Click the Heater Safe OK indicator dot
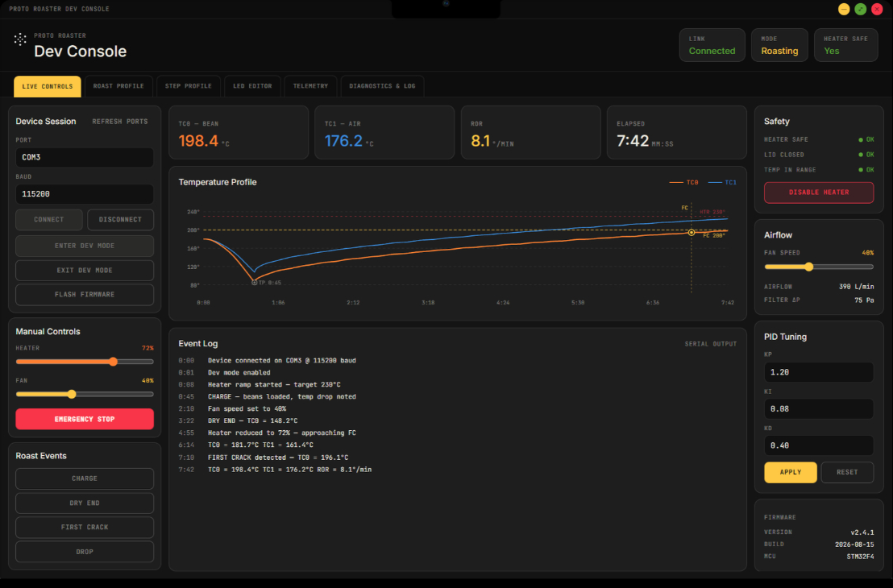 click(x=861, y=139)
